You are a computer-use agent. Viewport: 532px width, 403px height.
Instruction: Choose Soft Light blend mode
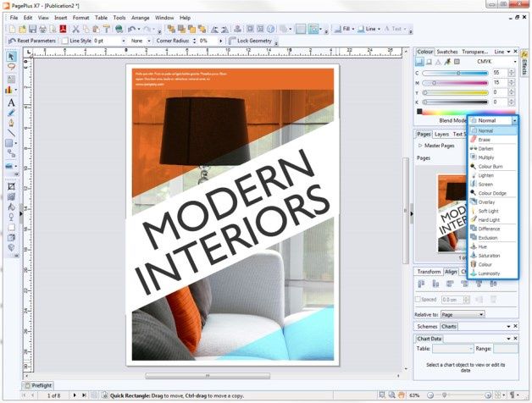click(493, 211)
